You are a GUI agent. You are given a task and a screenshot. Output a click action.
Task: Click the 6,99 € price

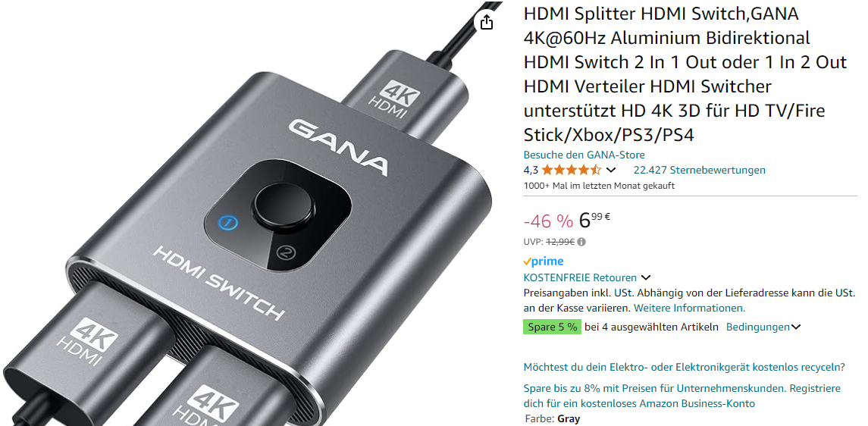[594, 220]
